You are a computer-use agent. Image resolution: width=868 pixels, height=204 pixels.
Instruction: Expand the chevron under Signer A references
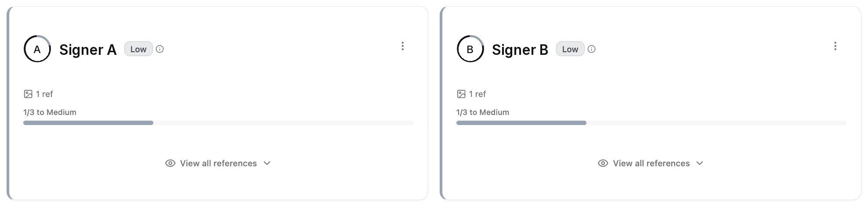pyautogui.click(x=267, y=163)
